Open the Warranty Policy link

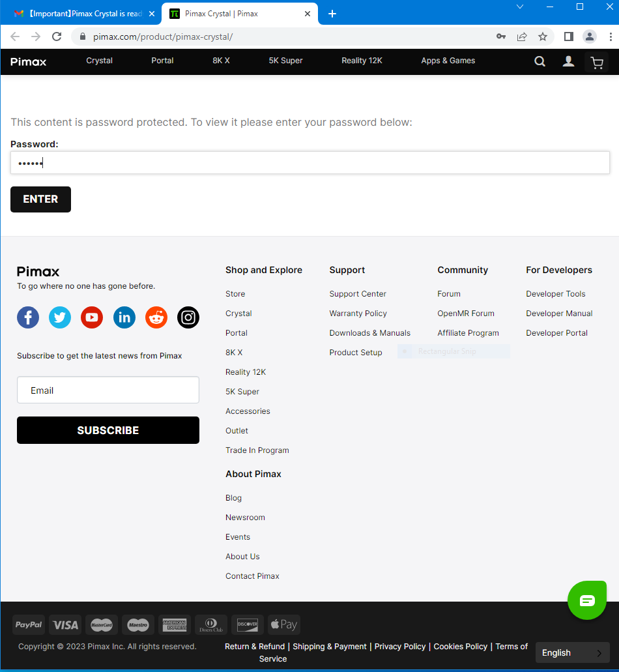[x=358, y=314]
